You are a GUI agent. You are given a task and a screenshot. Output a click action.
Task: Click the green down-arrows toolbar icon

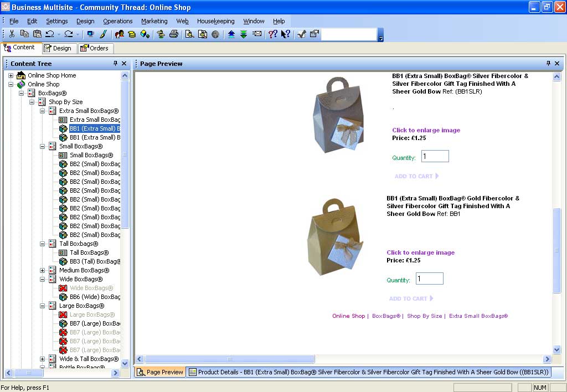coord(244,34)
